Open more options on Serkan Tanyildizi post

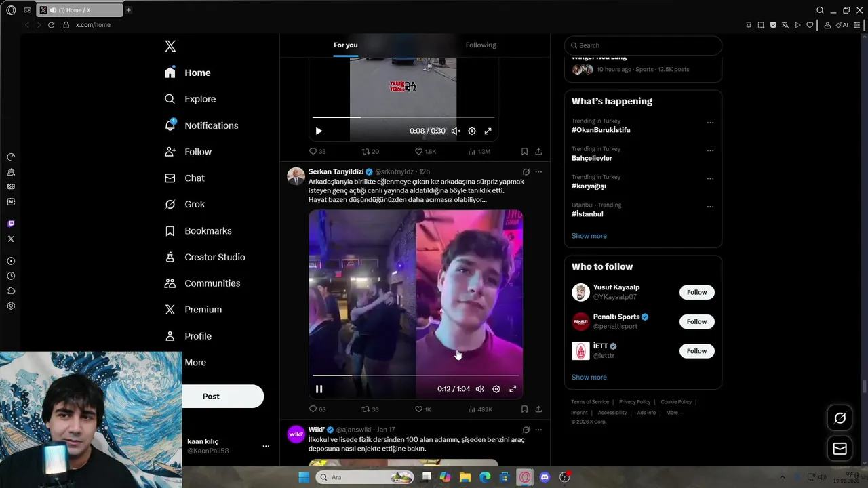[538, 172]
